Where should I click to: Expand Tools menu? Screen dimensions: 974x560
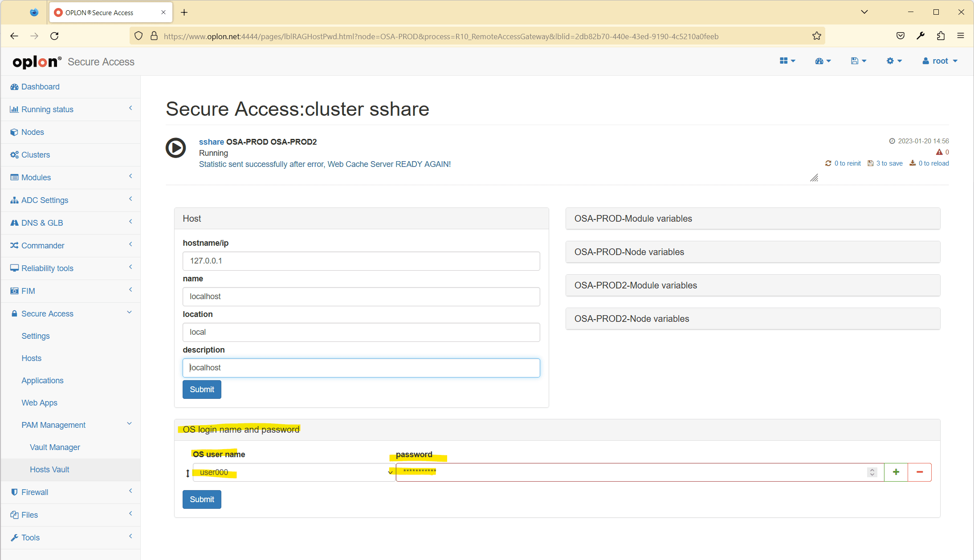coord(70,538)
